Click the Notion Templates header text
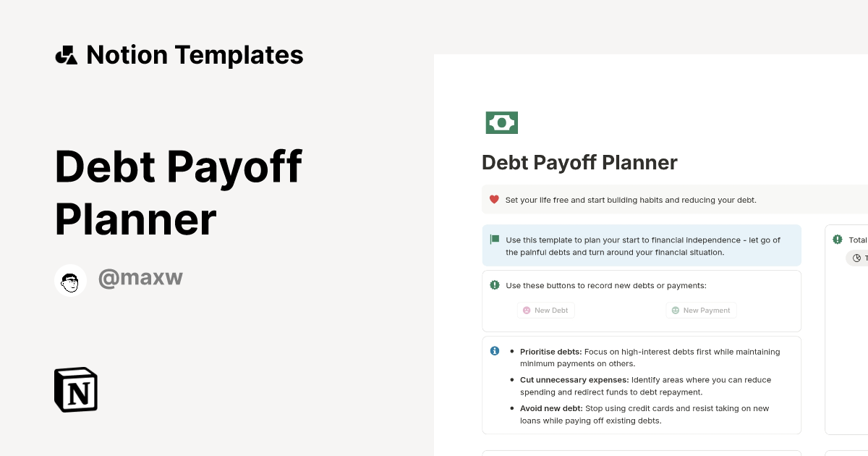The width and height of the screenshot is (868, 456). pyautogui.click(x=195, y=54)
